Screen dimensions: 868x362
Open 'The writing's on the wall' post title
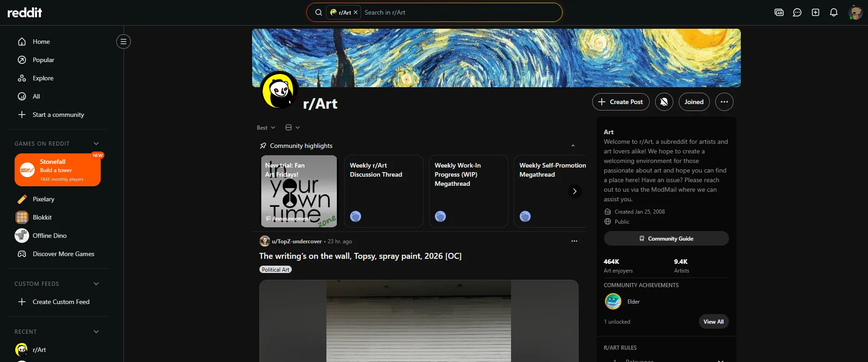tap(360, 256)
